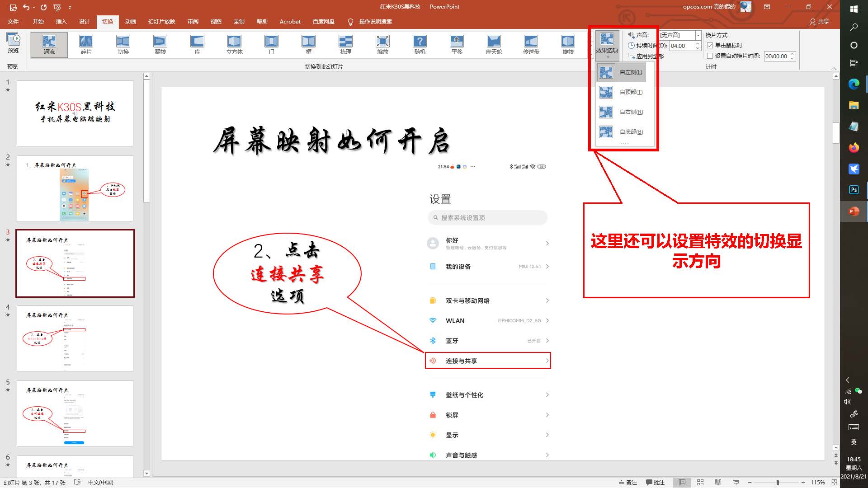The height and width of the screenshot is (488, 868).
Task: Switch to the 动画 Animations tab
Action: click(x=131, y=22)
